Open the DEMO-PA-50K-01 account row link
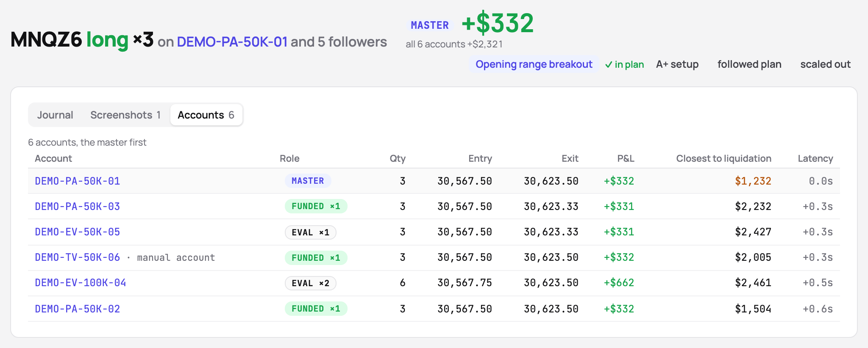Image resolution: width=868 pixels, height=348 pixels. click(78, 181)
